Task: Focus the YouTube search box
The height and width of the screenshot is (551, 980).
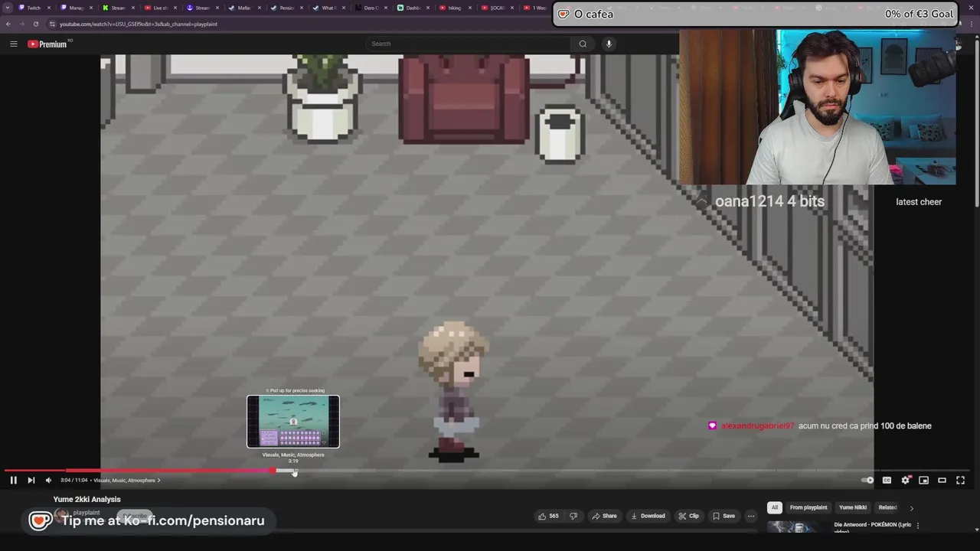Action: tap(469, 44)
